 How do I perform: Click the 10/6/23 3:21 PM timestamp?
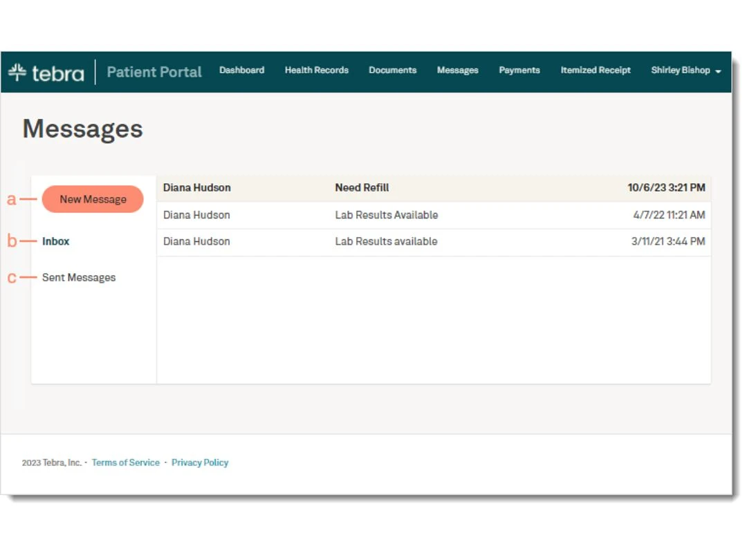[666, 187]
